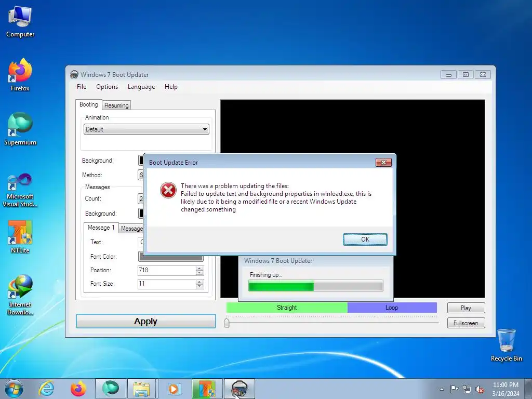The height and width of the screenshot is (399, 532).
Task: Minimize the Windows 7 Boot Updater window
Action: point(448,75)
